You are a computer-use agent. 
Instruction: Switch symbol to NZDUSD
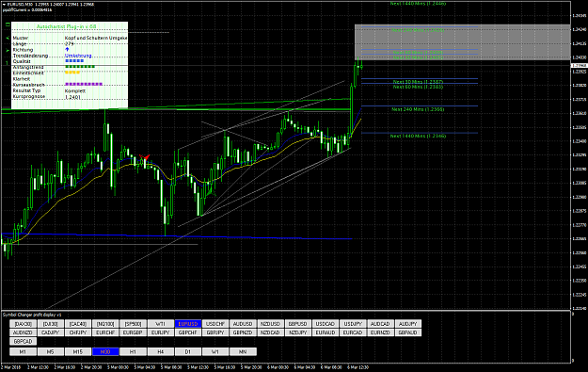[x=270, y=324]
